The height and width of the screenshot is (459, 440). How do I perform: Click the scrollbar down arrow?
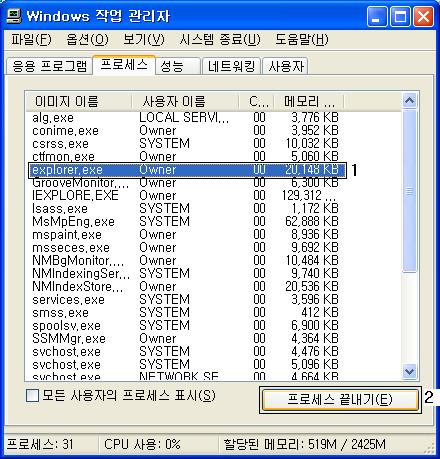(410, 371)
